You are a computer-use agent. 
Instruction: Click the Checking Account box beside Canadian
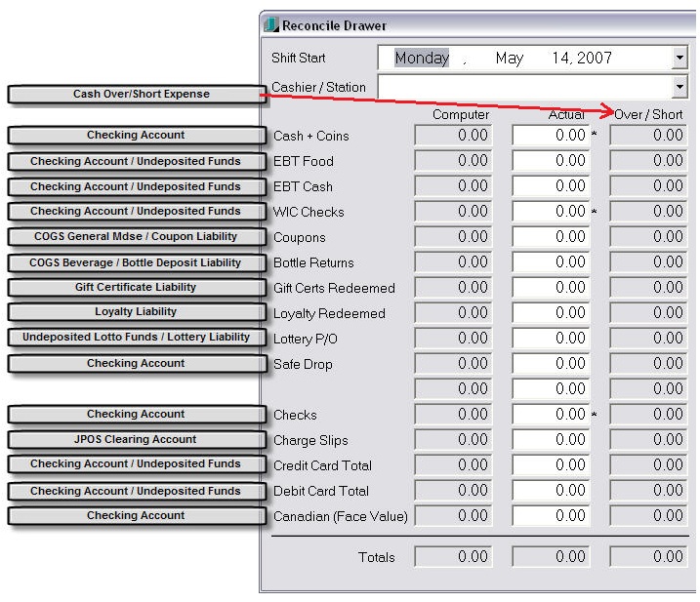(137, 515)
